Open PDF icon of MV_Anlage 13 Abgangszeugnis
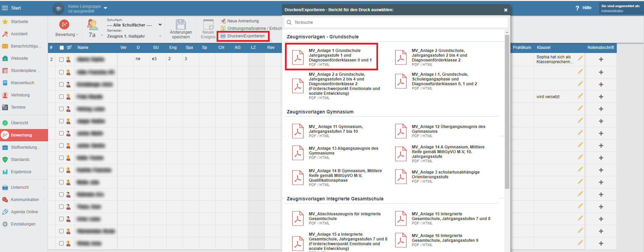 pos(298,153)
